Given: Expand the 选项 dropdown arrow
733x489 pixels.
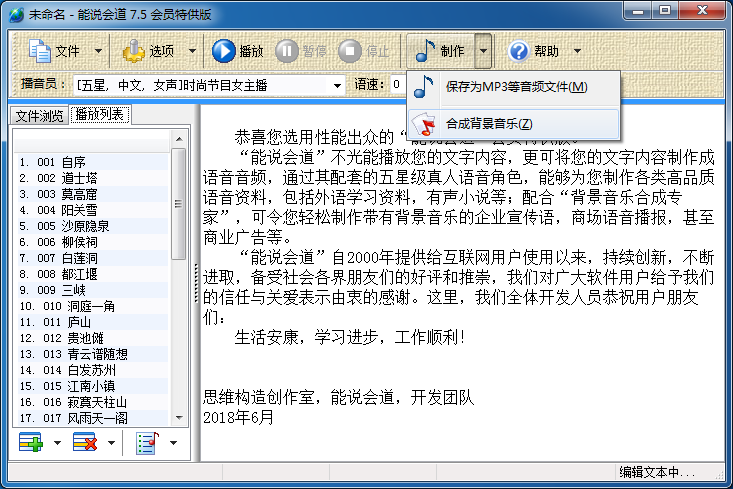Looking at the screenshot, I should [192, 50].
